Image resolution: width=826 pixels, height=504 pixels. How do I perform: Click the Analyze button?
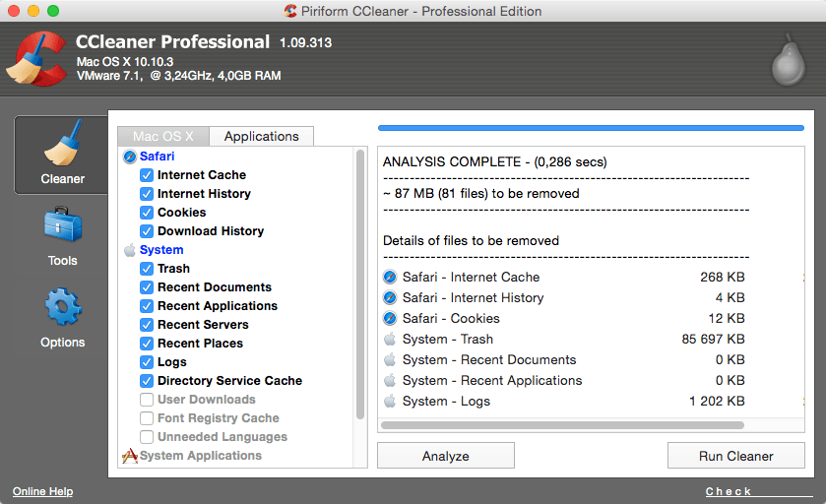point(445,456)
